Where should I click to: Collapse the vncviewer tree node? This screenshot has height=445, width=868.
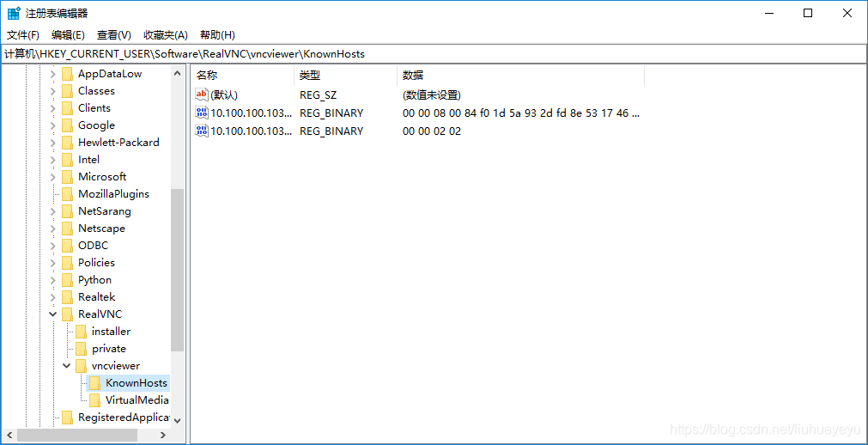tap(66, 365)
